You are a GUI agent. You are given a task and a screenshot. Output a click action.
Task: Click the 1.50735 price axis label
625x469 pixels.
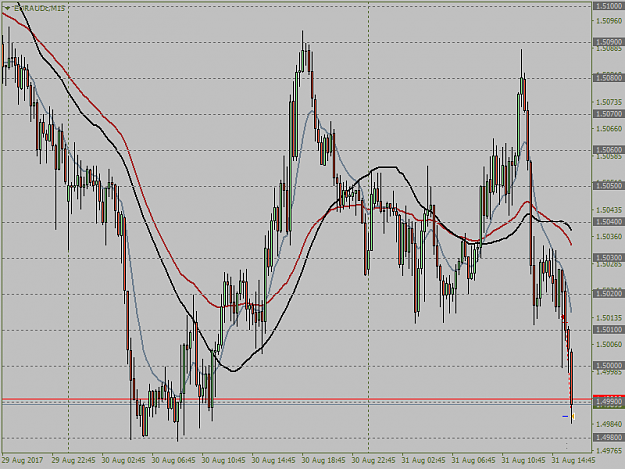pos(609,102)
